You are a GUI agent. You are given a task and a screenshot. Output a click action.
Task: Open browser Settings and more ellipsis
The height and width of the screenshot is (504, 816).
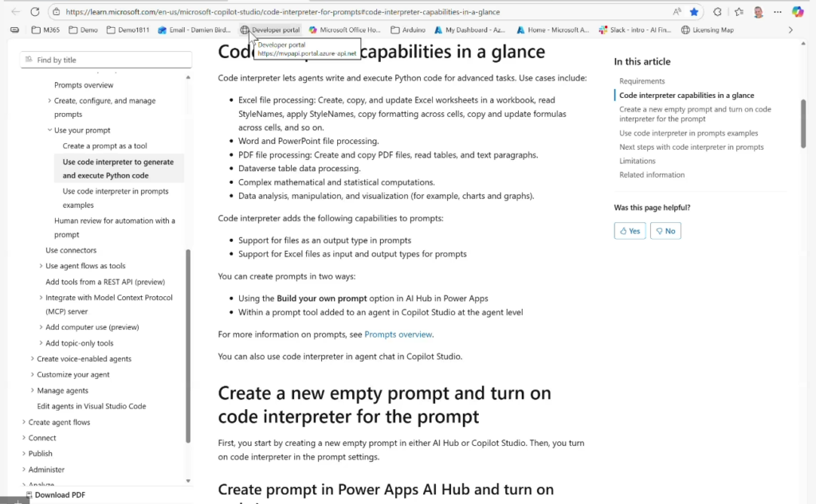[777, 12]
